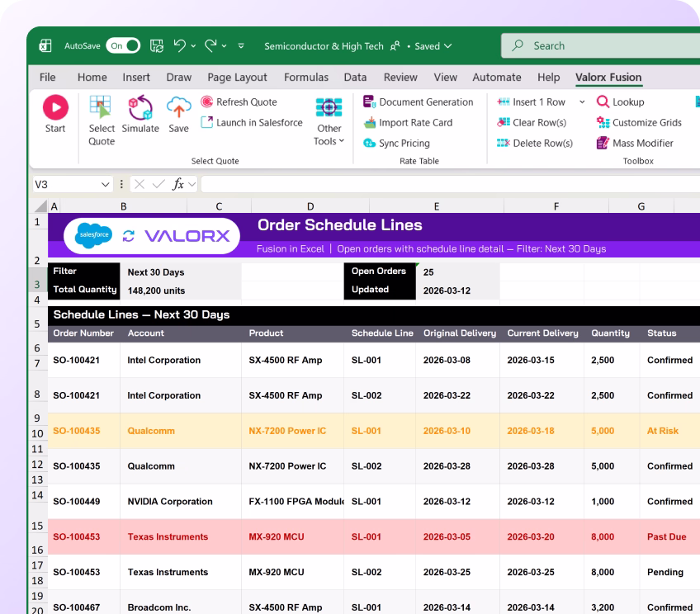Open Customize Grids
The image size is (700, 614).
tap(639, 122)
